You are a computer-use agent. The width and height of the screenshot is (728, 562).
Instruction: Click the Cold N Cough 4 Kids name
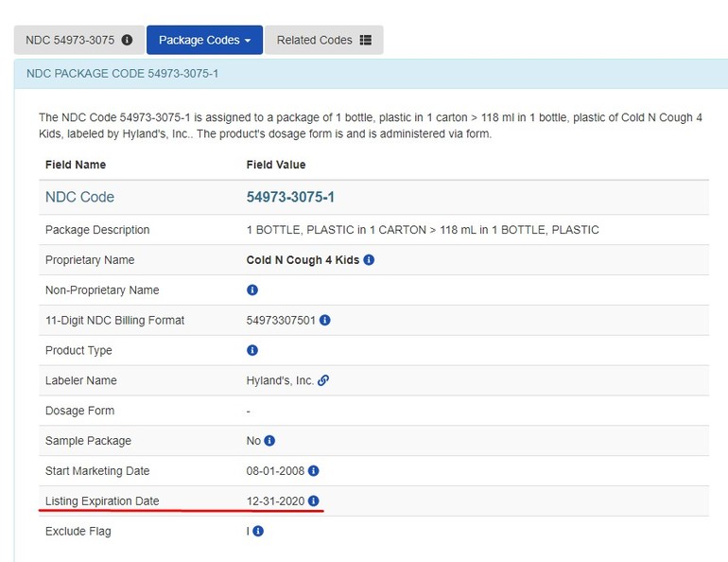coord(303,259)
